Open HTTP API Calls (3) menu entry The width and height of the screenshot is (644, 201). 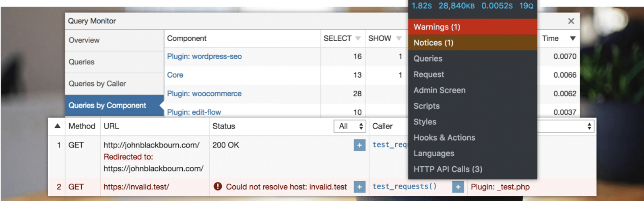coord(448,169)
